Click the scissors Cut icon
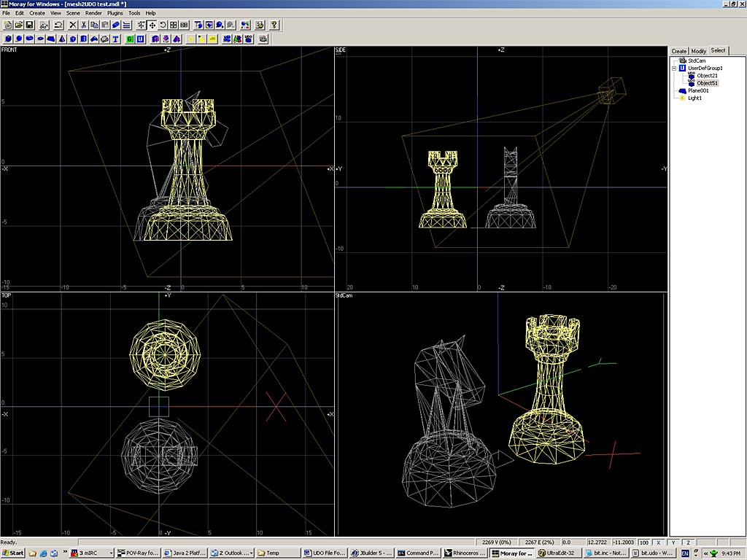This screenshot has height=560, width=747. (85, 25)
